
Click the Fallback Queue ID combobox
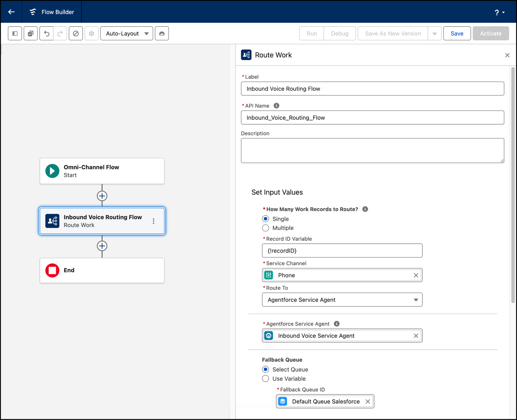[x=325, y=401]
